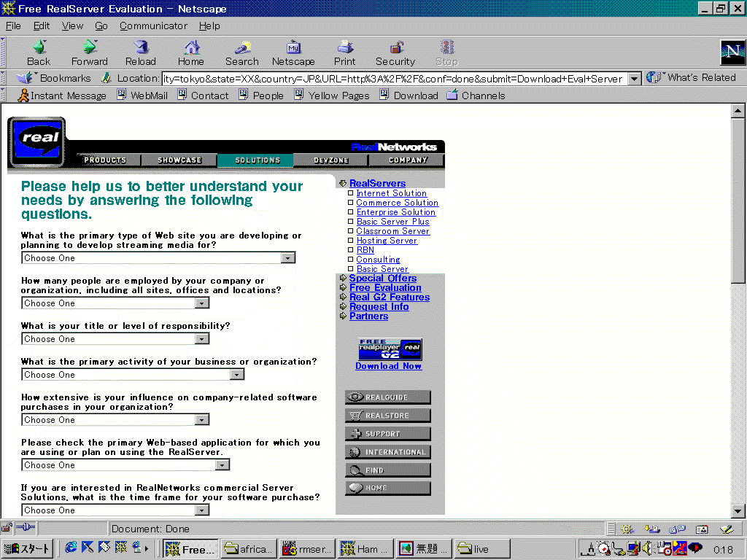Open the software purchase influence dropdown
Viewport: 747px width, 560px height.
pyautogui.click(x=115, y=419)
